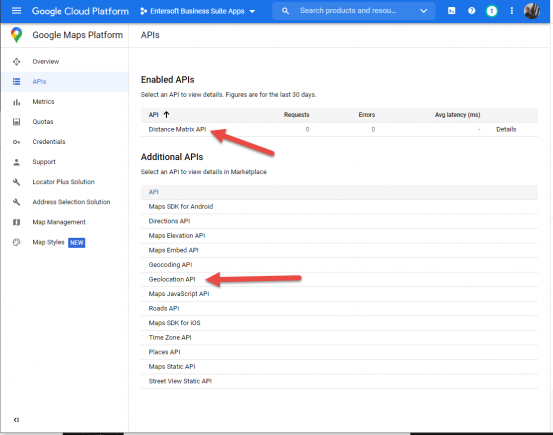Select Maps Elevation API row
This screenshot has width=553, height=435.
(x=339, y=236)
